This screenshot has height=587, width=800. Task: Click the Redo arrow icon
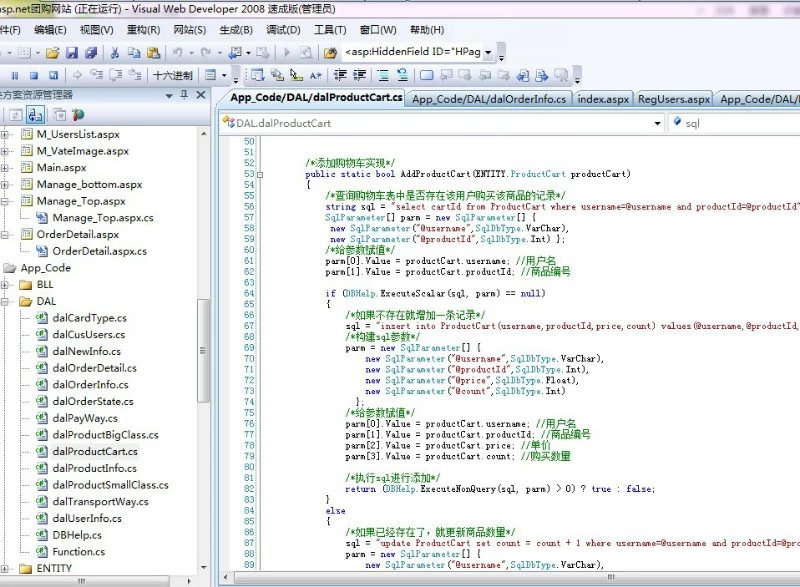point(206,53)
